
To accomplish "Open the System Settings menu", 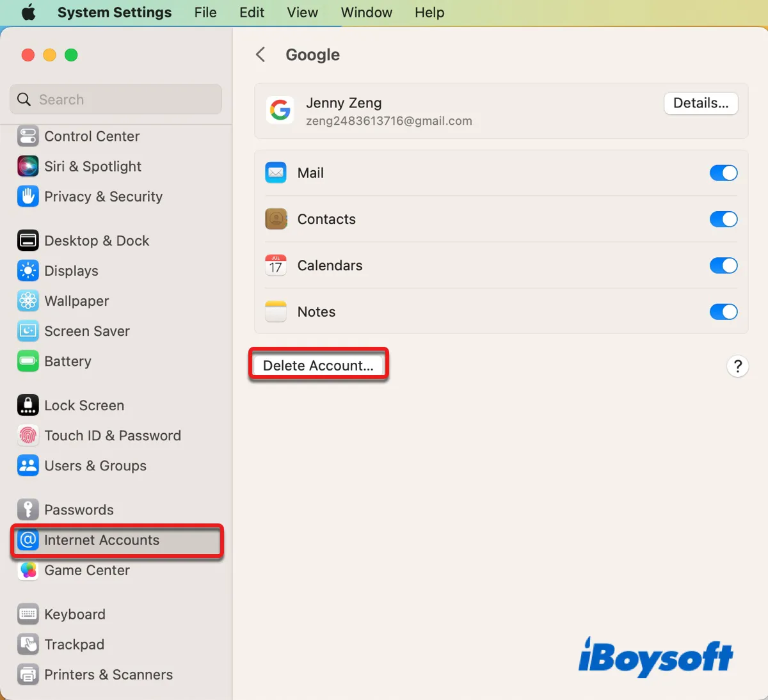I will point(115,12).
